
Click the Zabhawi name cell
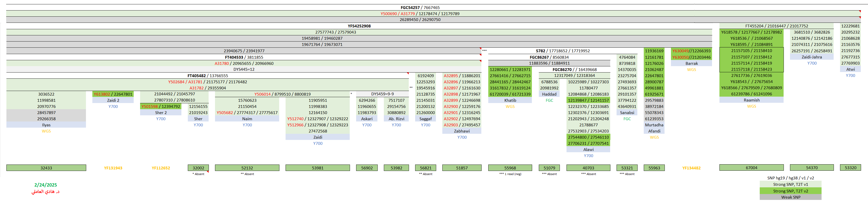(x=462, y=131)
